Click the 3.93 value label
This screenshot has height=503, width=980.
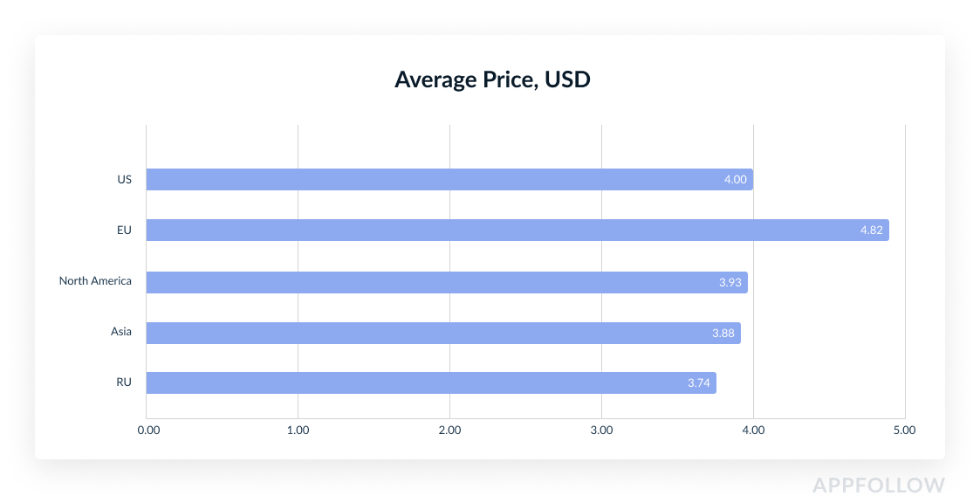pos(730,282)
